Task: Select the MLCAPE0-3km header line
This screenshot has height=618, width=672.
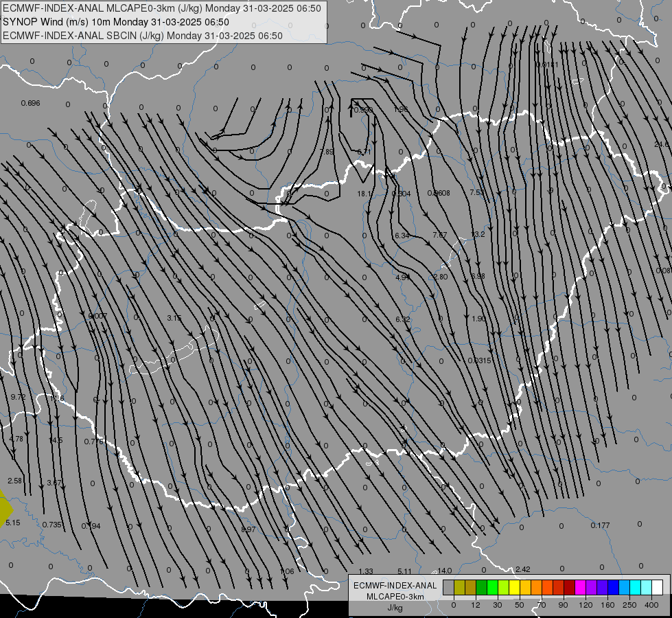Action: [x=162, y=8]
